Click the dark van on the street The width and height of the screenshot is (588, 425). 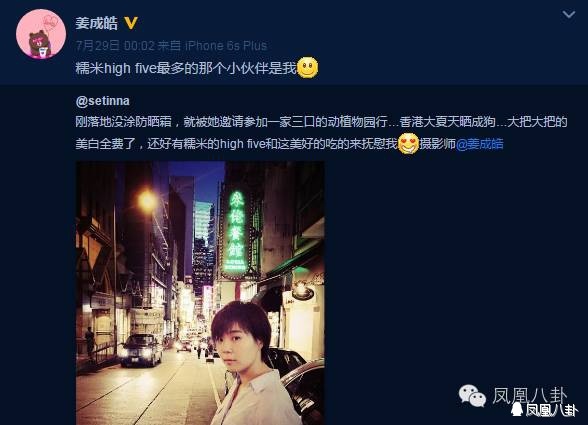[142, 350]
